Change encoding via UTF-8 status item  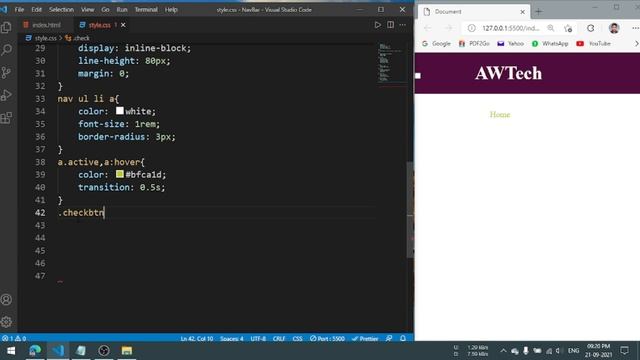pyautogui.click(x=258, y=338)
